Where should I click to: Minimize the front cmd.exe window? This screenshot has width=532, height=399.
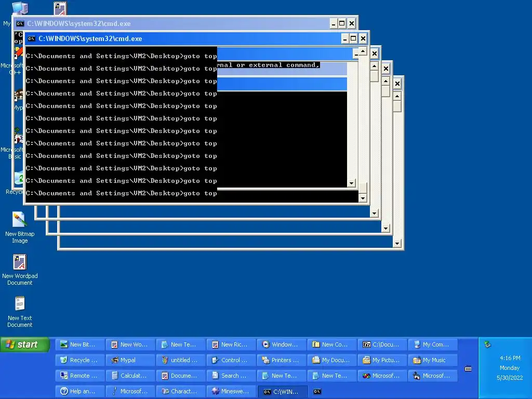click(345, 38)
